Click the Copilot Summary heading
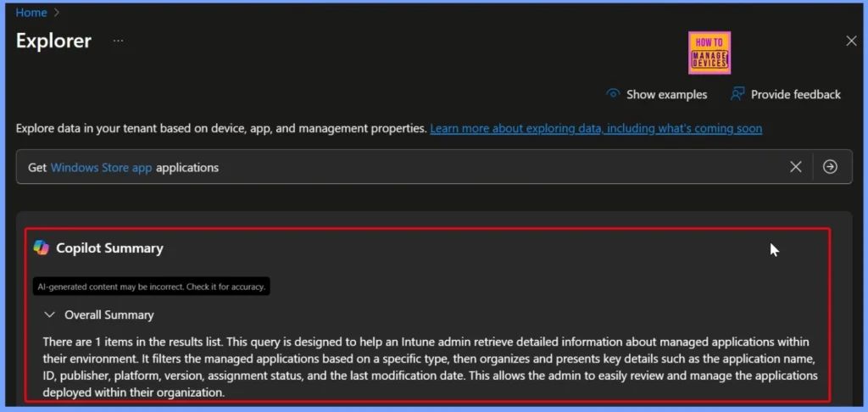This screenshot has height=412, width=868. pos(109,248)
